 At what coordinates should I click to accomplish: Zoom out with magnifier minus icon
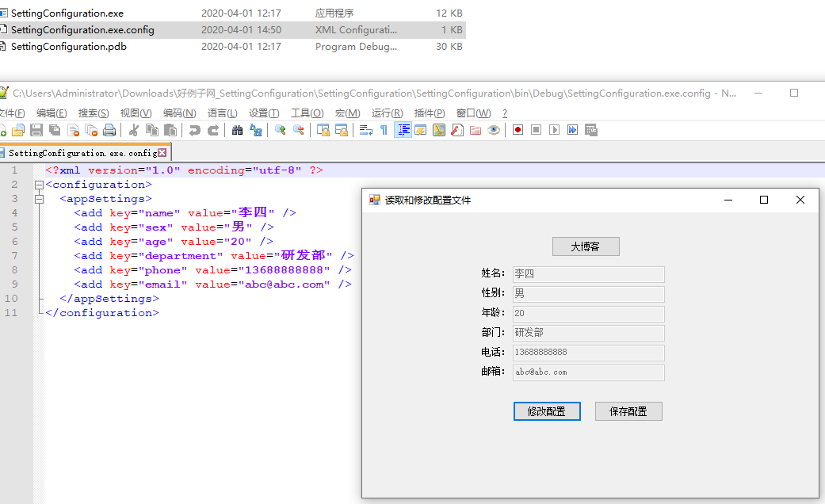(x=298, y=130)
